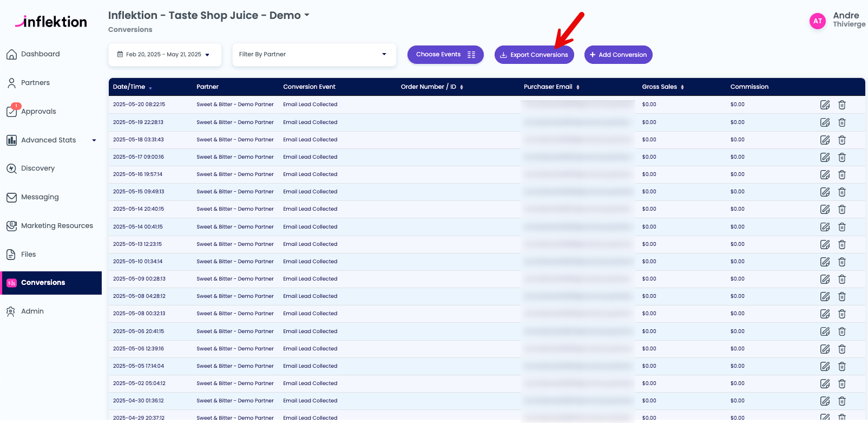The image size is (868, 423).
Task: Open the Filter By Partner dropdown
Action: [314, 55]
